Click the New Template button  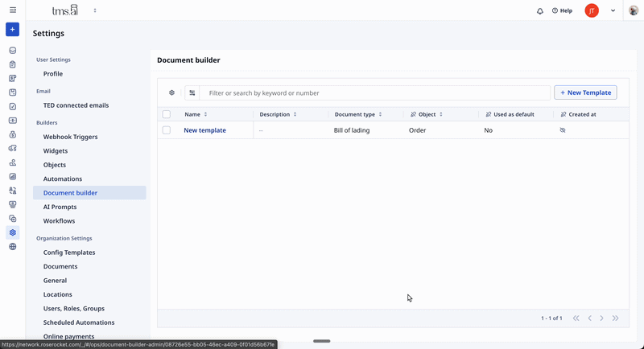pyautogui.click(x=585, y=92)
